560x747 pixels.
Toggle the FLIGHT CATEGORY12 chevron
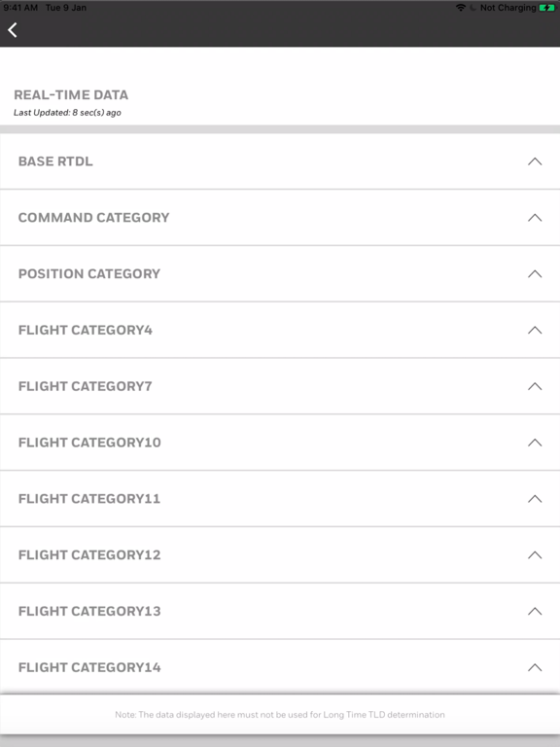tap(535, 555)
